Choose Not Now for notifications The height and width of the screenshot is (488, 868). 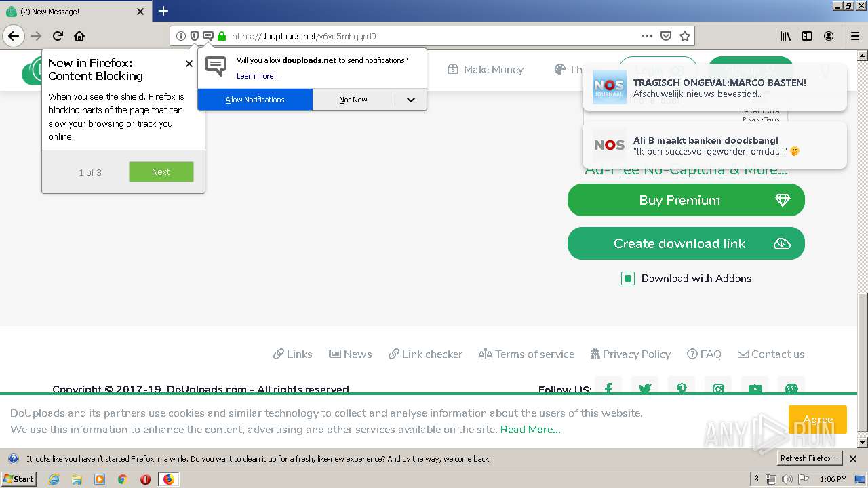[x=353, y=100]
